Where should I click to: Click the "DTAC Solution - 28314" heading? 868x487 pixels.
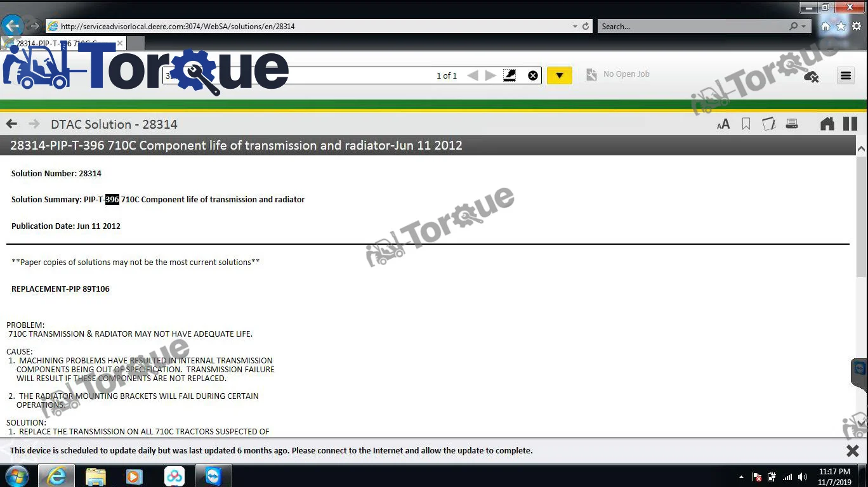pyautogui.click(x=114, y=124)
